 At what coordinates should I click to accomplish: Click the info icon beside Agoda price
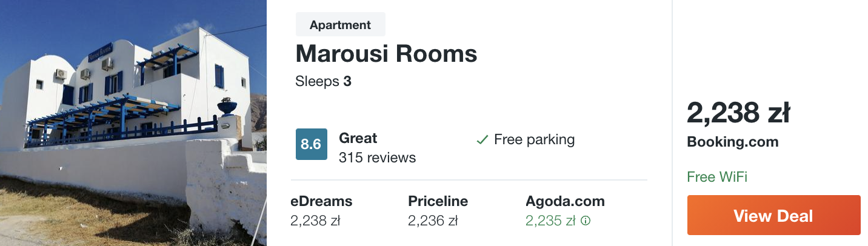pyautogui.click(x=586, y=221)
